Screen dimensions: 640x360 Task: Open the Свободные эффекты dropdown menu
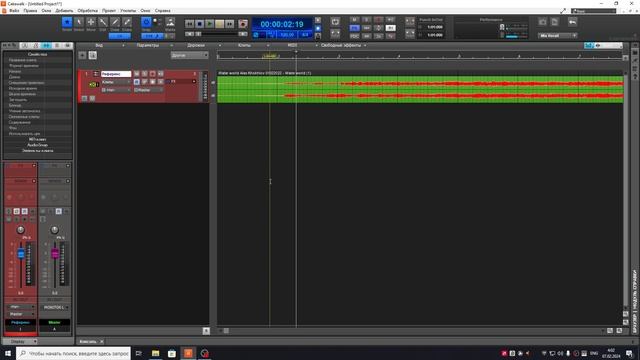pyautogui.click(x=343, y=45)
